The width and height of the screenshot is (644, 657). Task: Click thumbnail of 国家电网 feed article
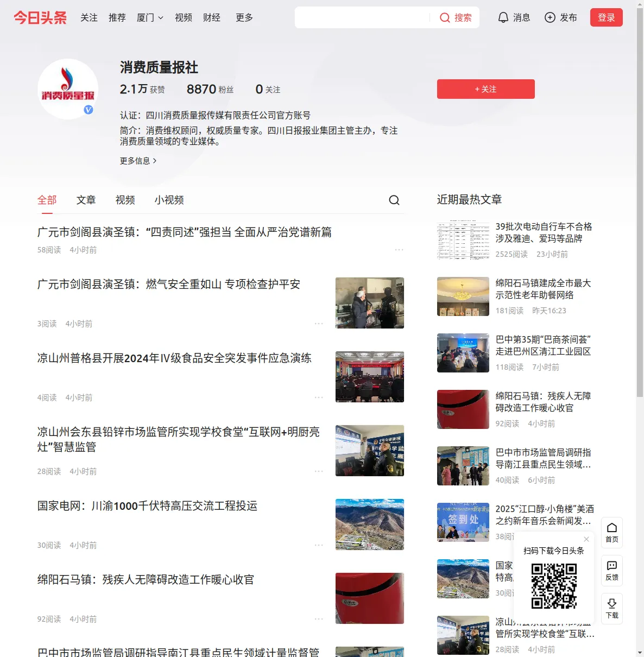click(x=370, y=525)
